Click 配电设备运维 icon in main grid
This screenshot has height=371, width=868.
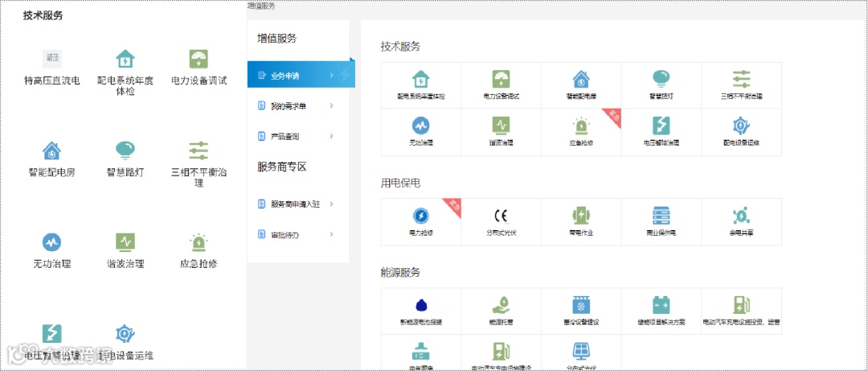click(x=741, y=126)
